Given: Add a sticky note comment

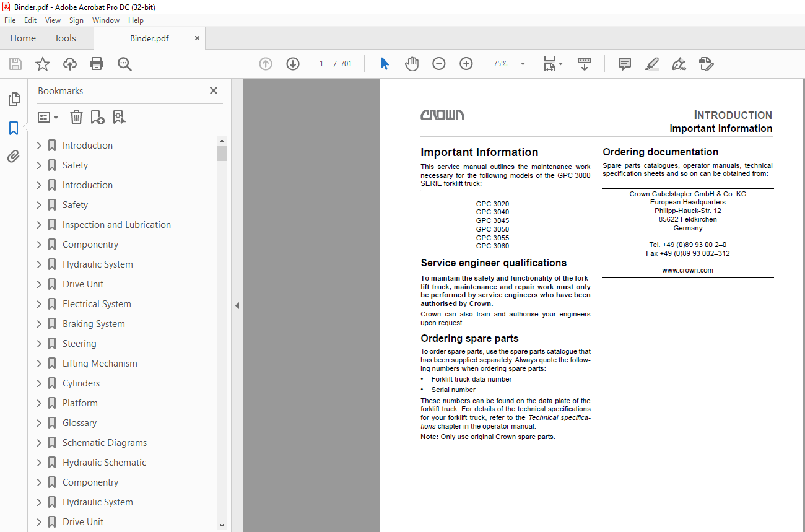Looking at the screenshot, I should click(x=625, y=64).
